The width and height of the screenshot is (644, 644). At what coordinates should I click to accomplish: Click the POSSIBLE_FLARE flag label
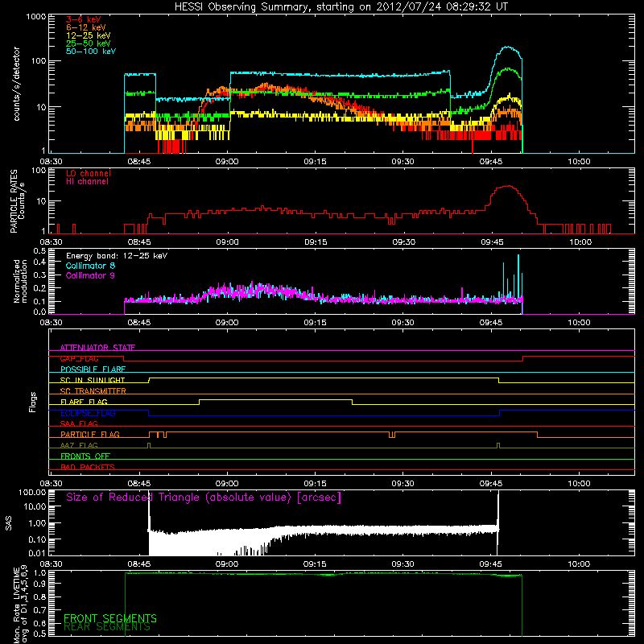coord(93,369)
